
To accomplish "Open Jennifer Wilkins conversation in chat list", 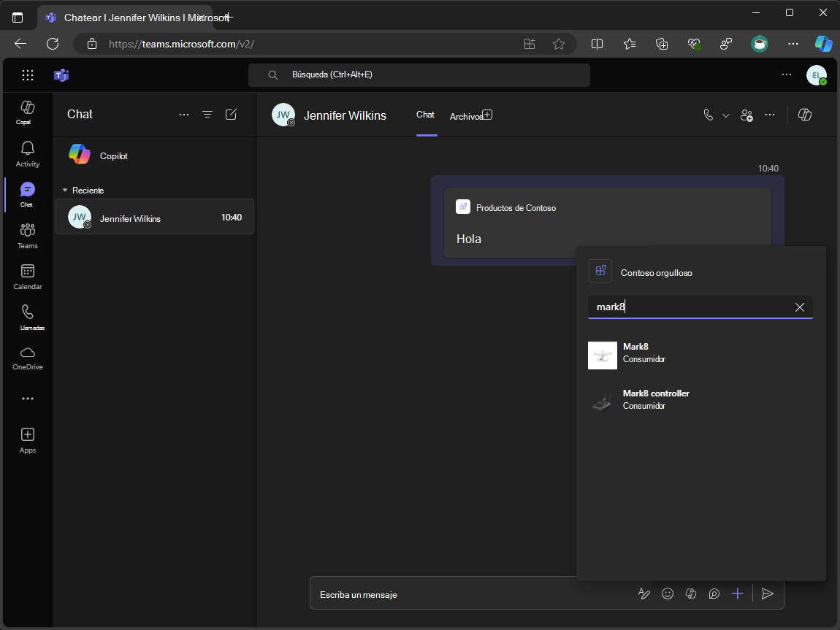I will 155,218.
